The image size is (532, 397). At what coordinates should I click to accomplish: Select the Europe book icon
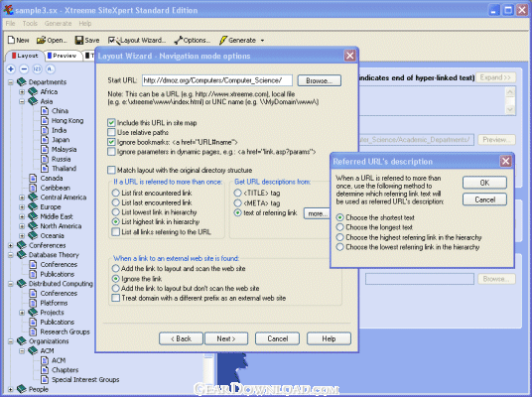33,206
